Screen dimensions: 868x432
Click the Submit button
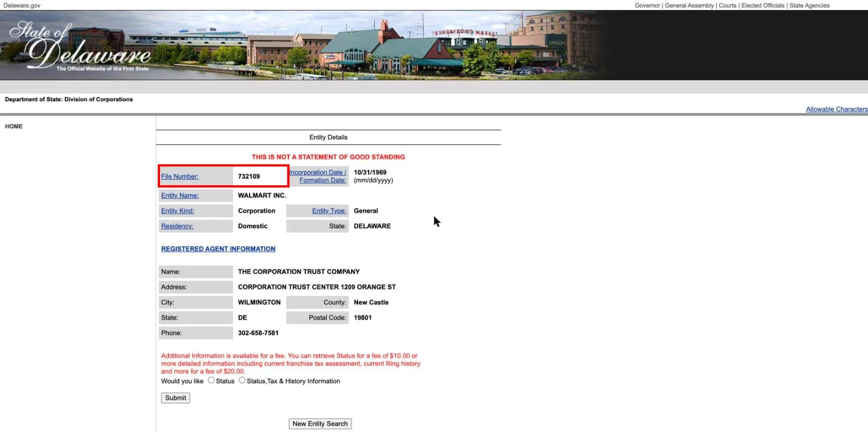175,398
